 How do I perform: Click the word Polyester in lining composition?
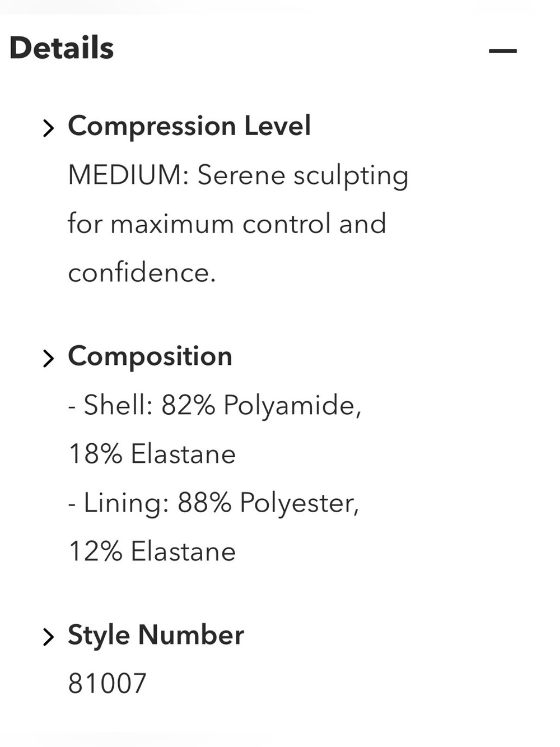click(x=299, y=503)
